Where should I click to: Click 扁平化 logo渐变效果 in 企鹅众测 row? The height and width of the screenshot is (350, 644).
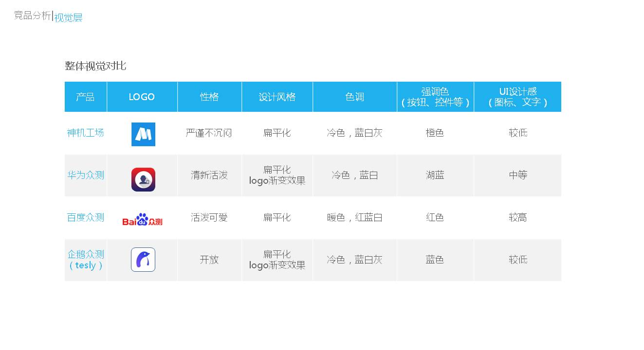click(277, 260)
